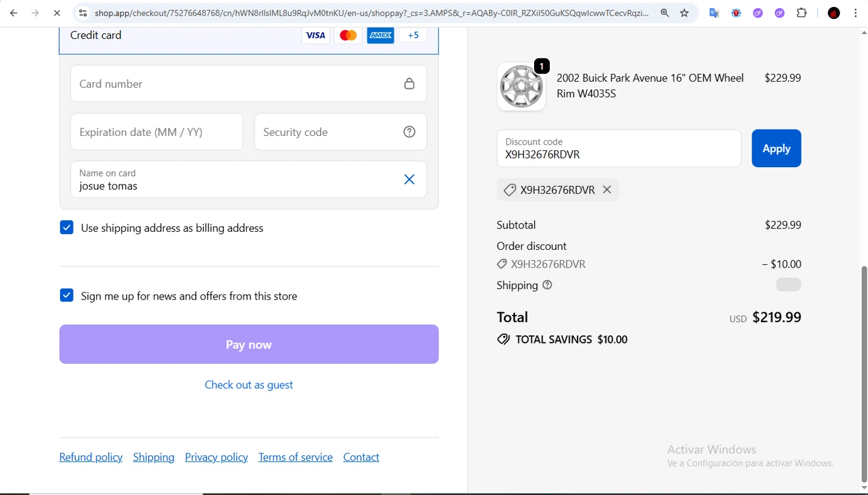Open the first purple circle extension
This screenshot has height=495, width=868.
coord(758,13)
